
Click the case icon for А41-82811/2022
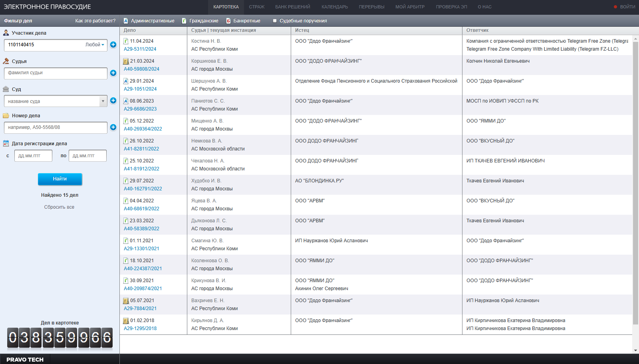pos(126,141)
